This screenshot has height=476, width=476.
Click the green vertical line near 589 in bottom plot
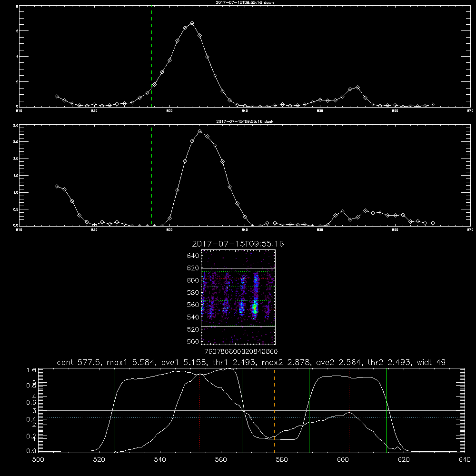pyautogui.click(x=309, y=410)
